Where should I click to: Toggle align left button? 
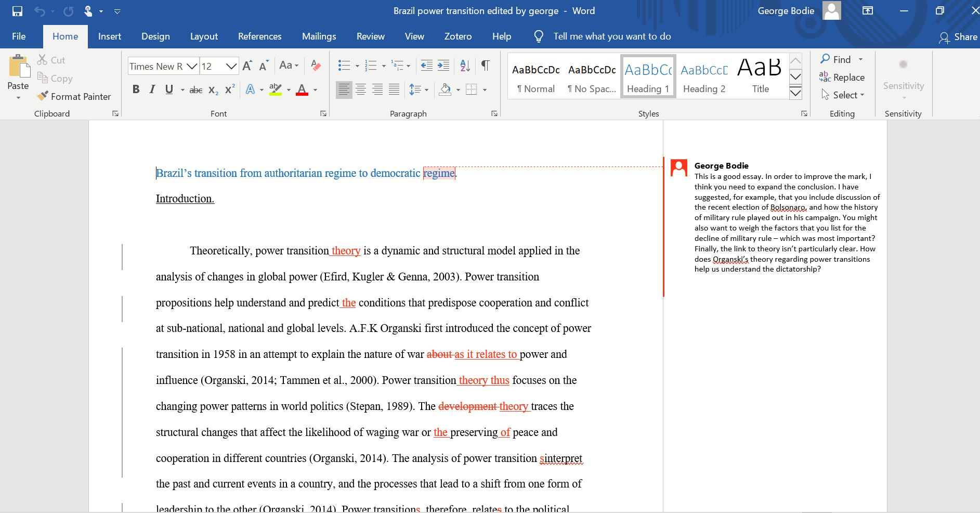(x=343, y=89)
